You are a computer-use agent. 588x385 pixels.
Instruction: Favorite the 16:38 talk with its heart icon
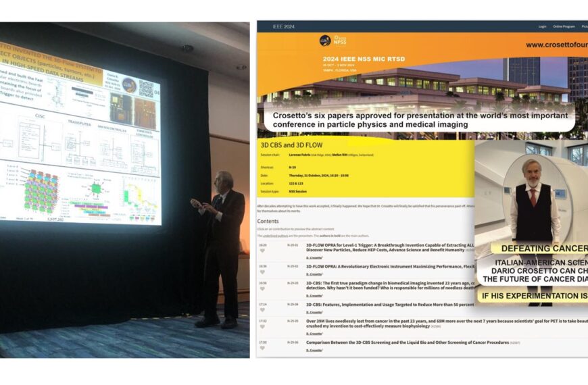(262, 272)
